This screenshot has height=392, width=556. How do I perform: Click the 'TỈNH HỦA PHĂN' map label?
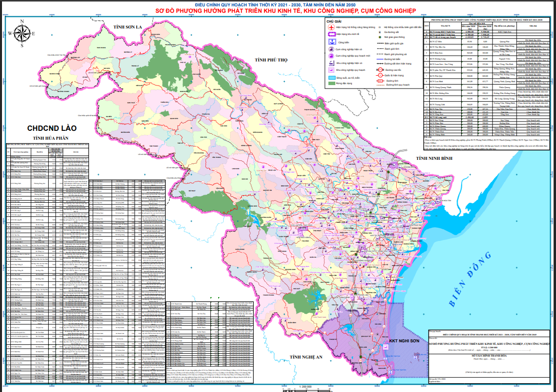[50, 138]
